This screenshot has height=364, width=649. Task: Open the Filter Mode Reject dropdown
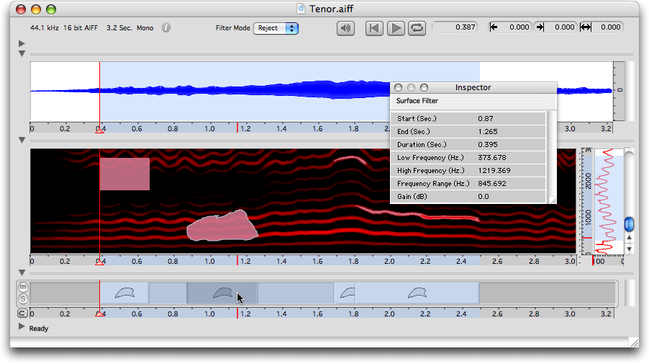coord(276,28)
